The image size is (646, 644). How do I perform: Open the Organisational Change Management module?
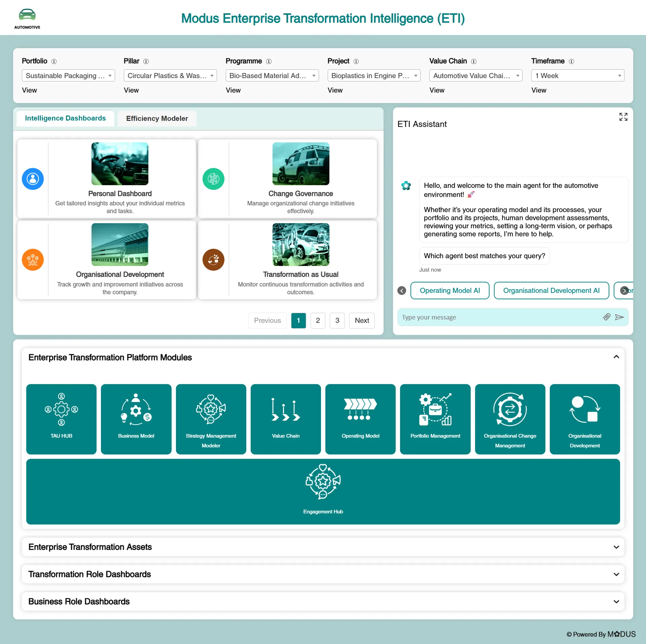(510, 419)
